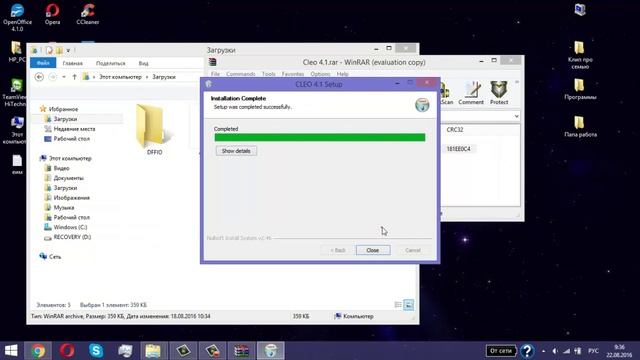Viewport: 640px width, 360px height.
Task: Open the volume control in system tray
Action: (555, 351)
